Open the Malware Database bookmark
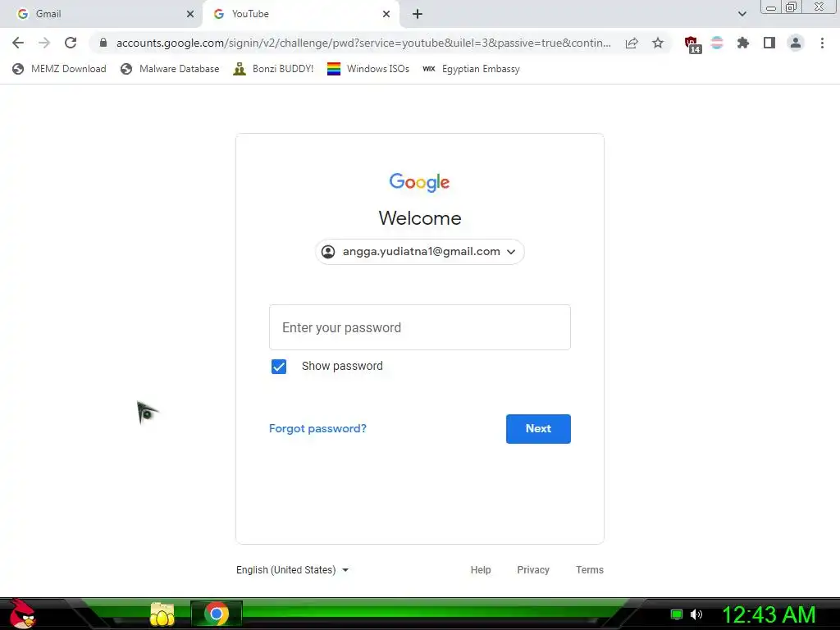Screen dimensions: 840x630 [x=171, y=69]
